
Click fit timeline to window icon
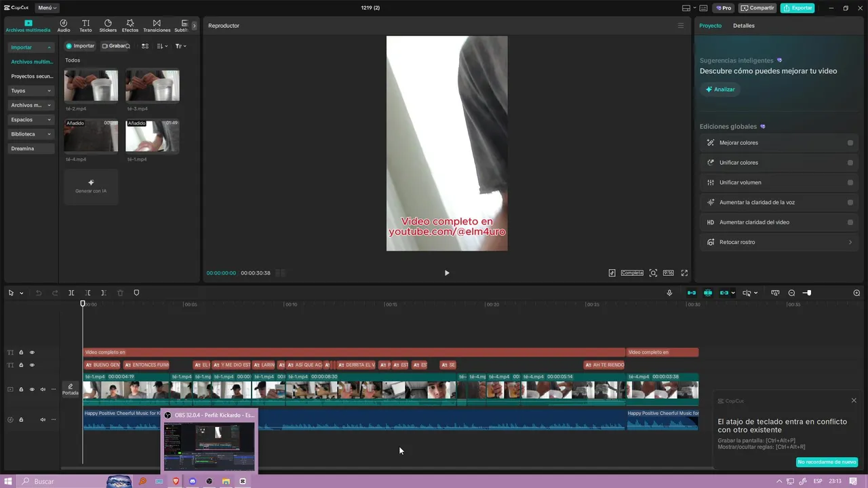(775, 293)
